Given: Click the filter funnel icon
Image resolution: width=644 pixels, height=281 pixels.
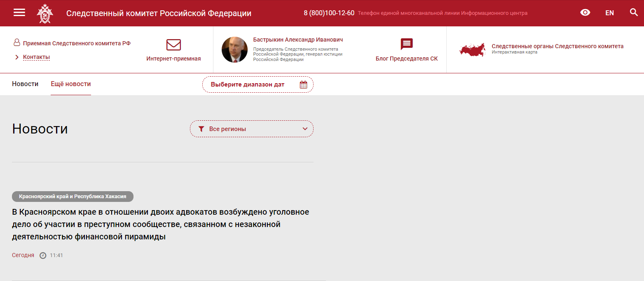Looking at the screenshot, I should (x=201, y=129).
